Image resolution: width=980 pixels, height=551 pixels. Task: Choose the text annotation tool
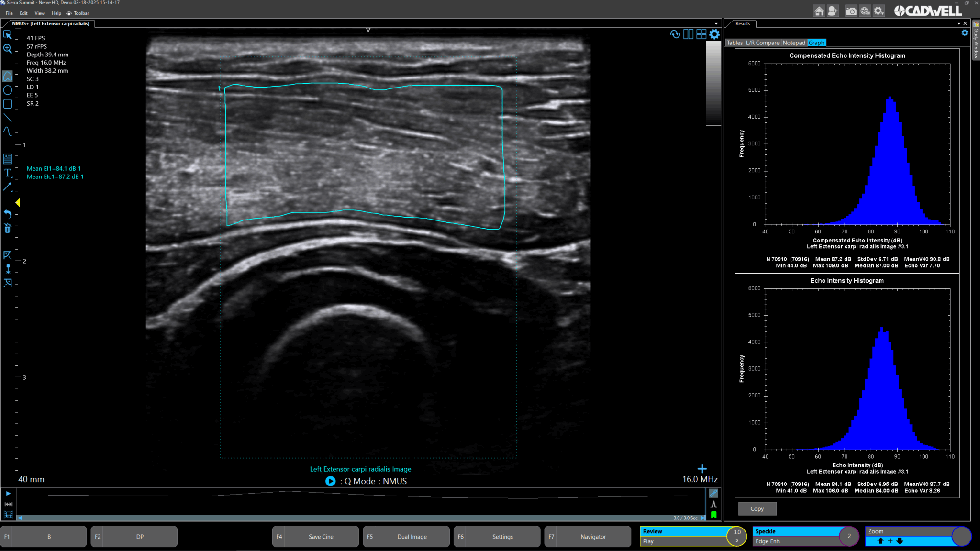tap(8, 173)
